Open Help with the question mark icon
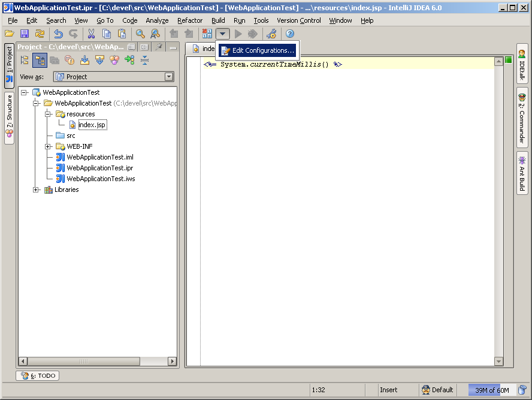The height and width of the screenshot is (400, 532). [290, 34]
